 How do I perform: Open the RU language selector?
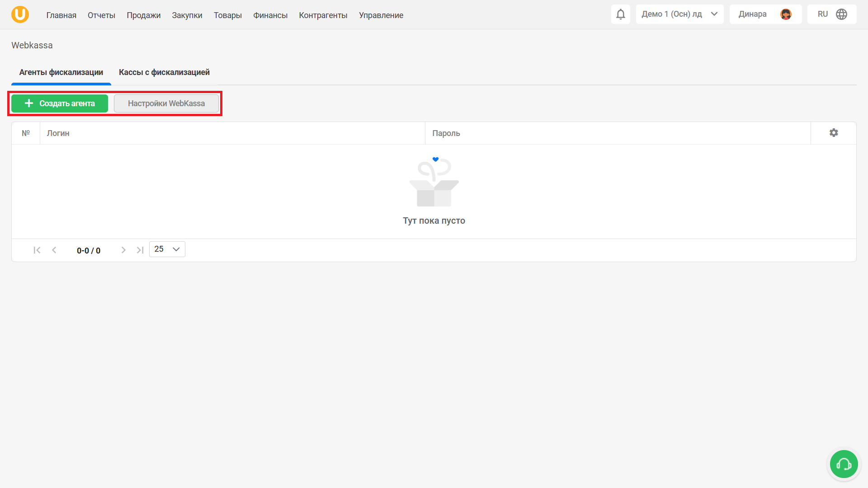[823, 14]
